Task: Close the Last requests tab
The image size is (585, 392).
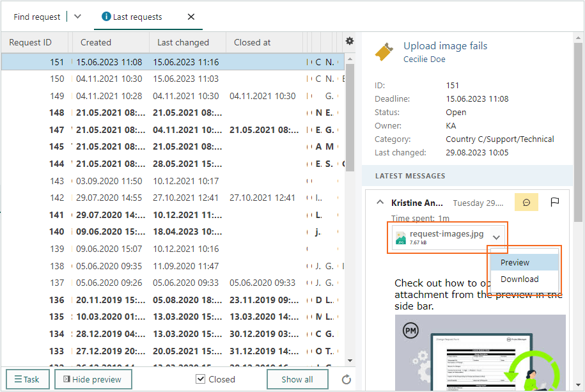Action: [191, 17]
